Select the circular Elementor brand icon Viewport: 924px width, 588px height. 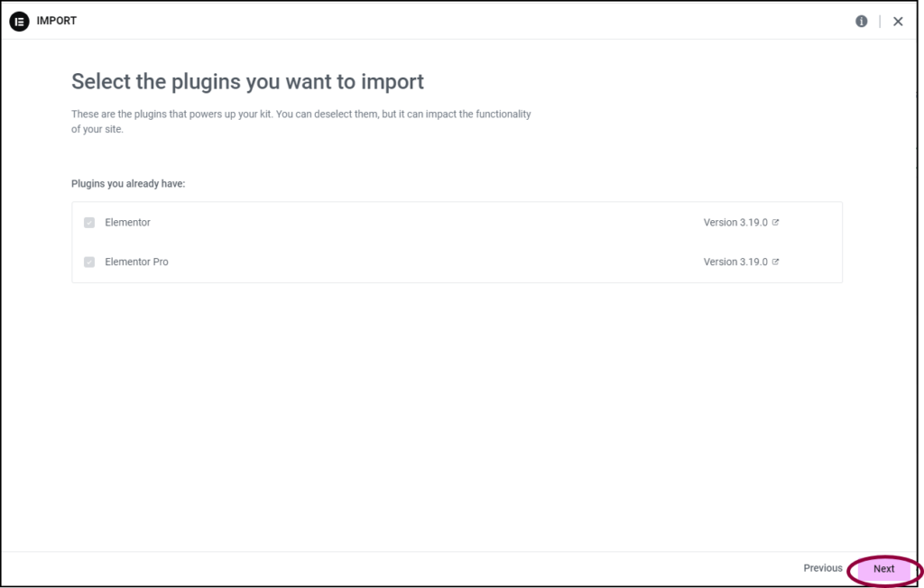pos(19,21)
